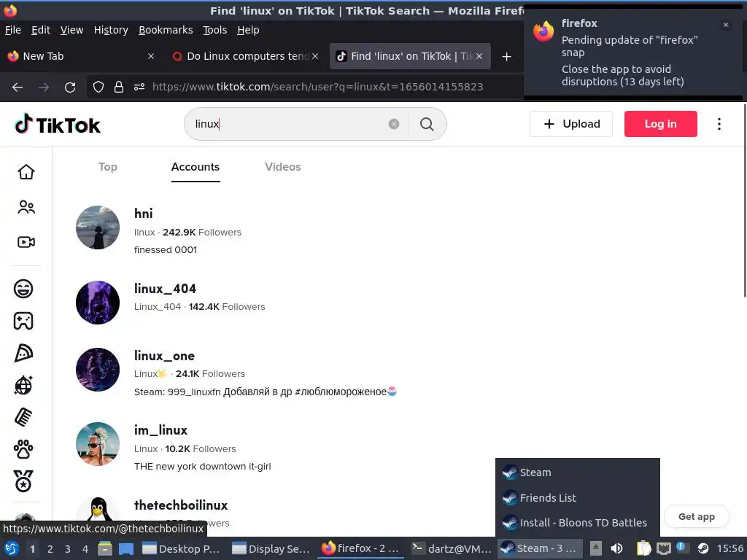
Task: Open the LIVE video camera icon
Action: click(x=26, y=242)
